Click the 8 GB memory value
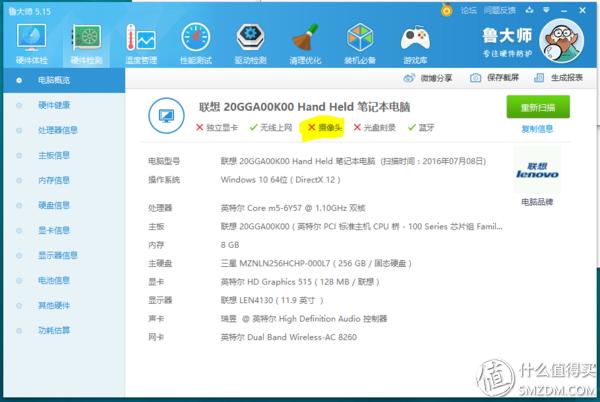The width and height of the screenshot is (600, 402). [230, 245]
